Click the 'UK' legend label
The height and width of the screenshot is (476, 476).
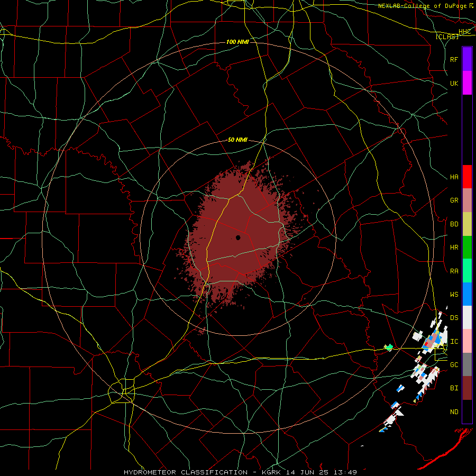click(454, 83)
